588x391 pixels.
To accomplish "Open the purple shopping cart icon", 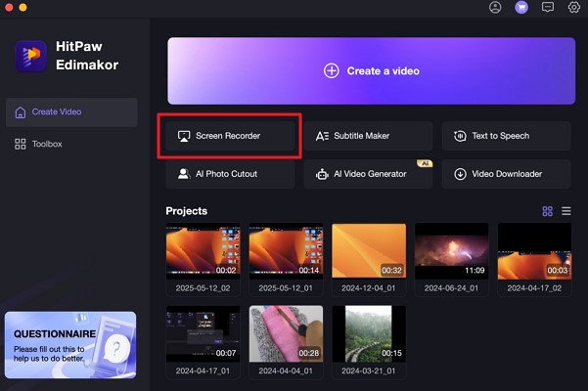I will [521, 7].
